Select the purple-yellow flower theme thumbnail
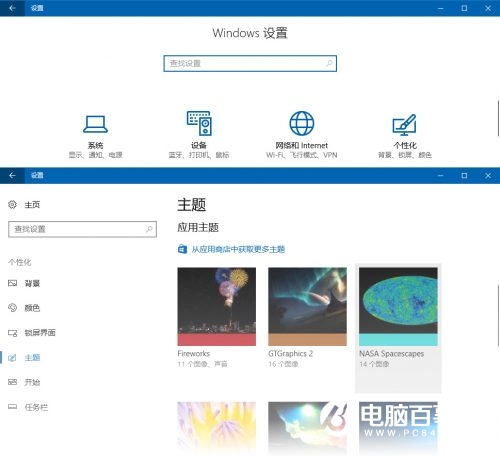Screen dimensions: 500x457 coord(217,428)
